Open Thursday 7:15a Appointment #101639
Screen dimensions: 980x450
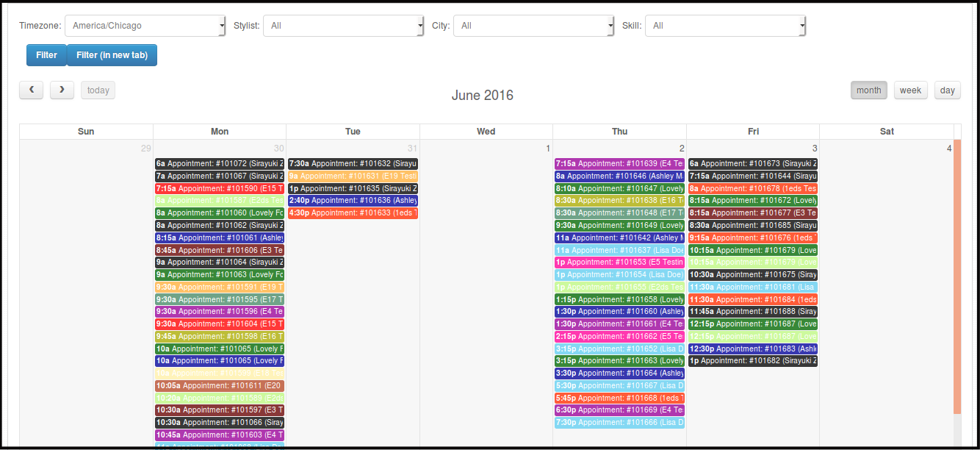point(619,163)
